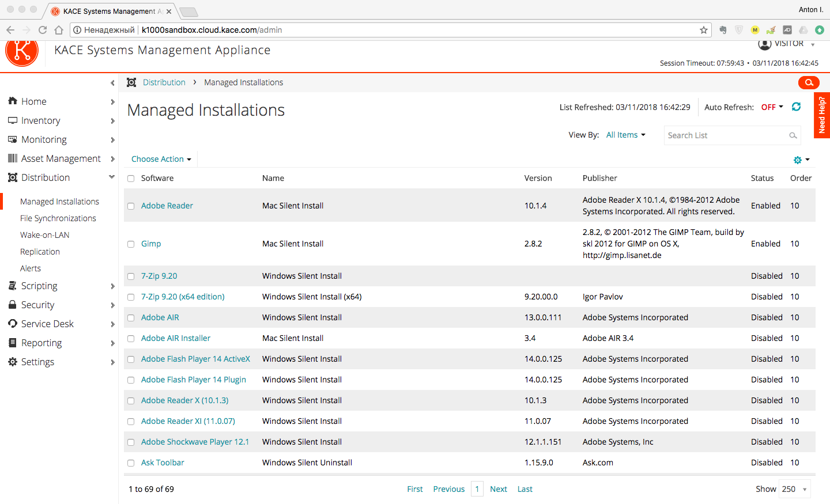The image size is (830, 504).
Task: Check the 7-Zip 9.20 (x64 edition) checkbox
Action: coord(131,297)
